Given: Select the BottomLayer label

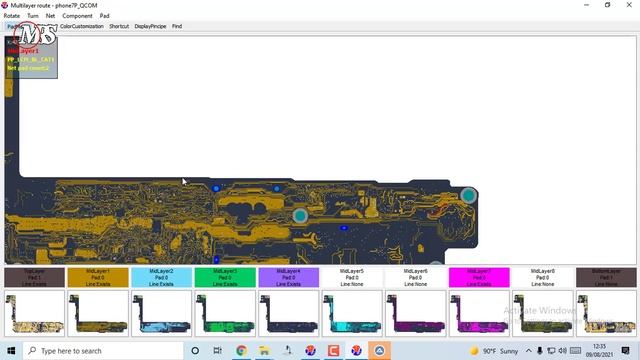Looking at the screenshot, I should coord(606,278).
